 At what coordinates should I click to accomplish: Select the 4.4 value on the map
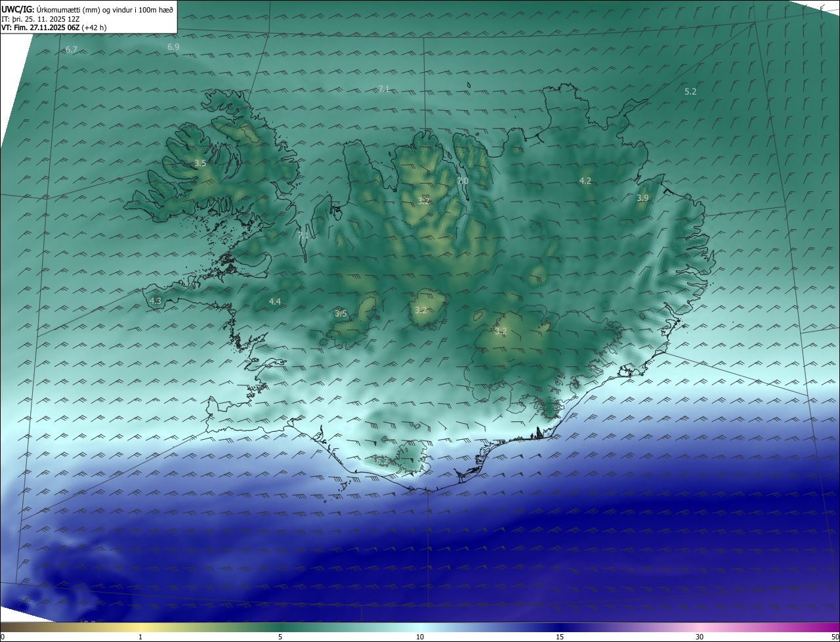click(275, 302)
